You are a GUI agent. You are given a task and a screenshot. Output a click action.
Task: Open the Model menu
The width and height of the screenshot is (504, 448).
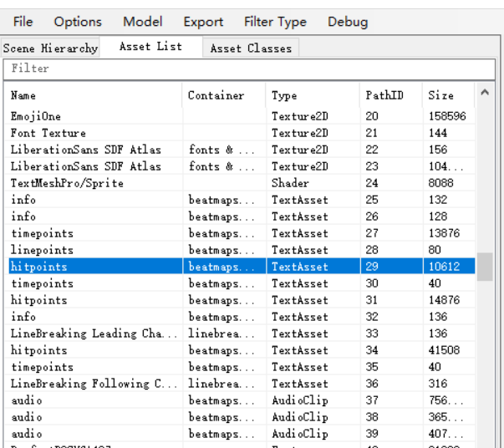142,22
